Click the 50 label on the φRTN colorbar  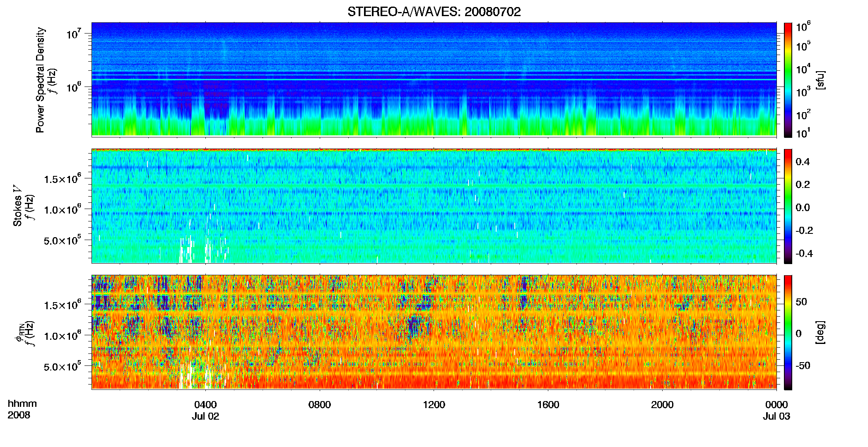point(802,302)
